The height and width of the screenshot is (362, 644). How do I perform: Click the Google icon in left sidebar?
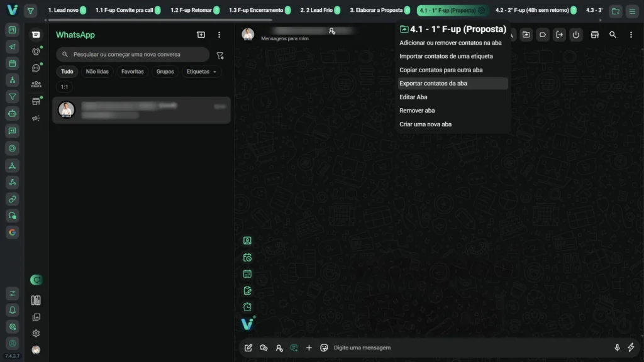pyautogui.click(x=12, y=233)
